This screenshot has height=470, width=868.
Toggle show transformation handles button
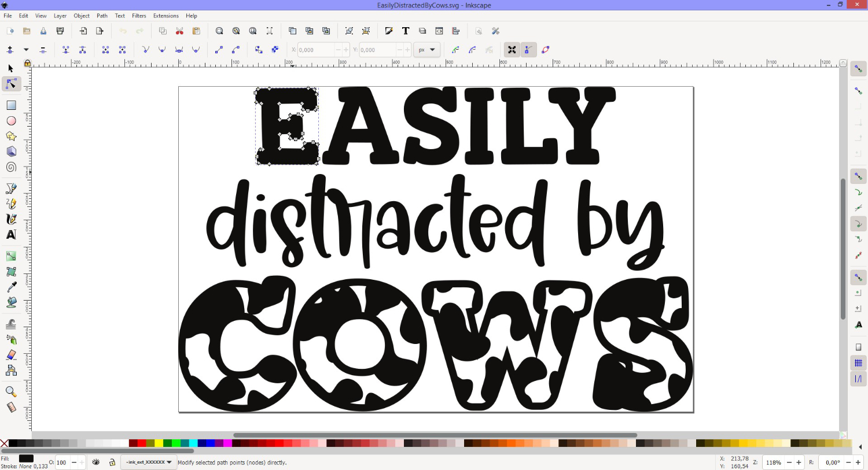pos(512,50)
